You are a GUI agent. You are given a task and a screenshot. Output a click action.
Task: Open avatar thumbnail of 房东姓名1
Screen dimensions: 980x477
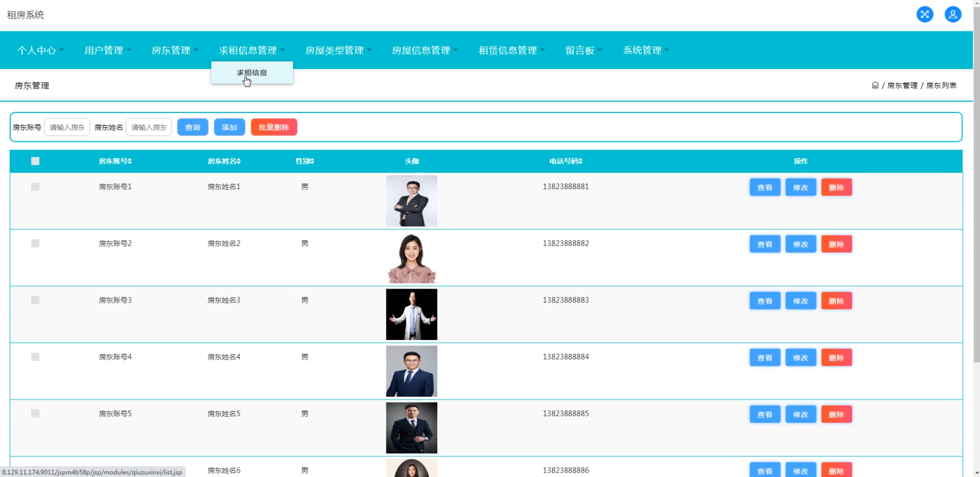click(x=412, y=201)
